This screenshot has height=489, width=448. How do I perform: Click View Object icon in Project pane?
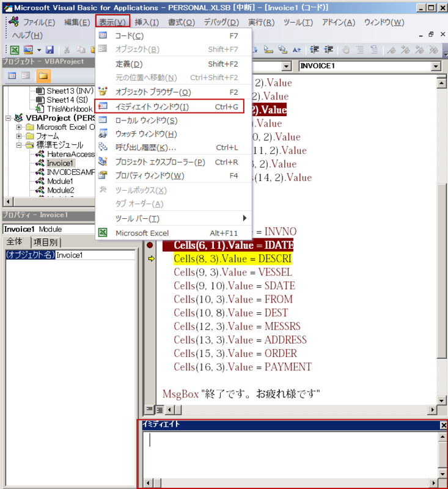[x=26, y=76]
